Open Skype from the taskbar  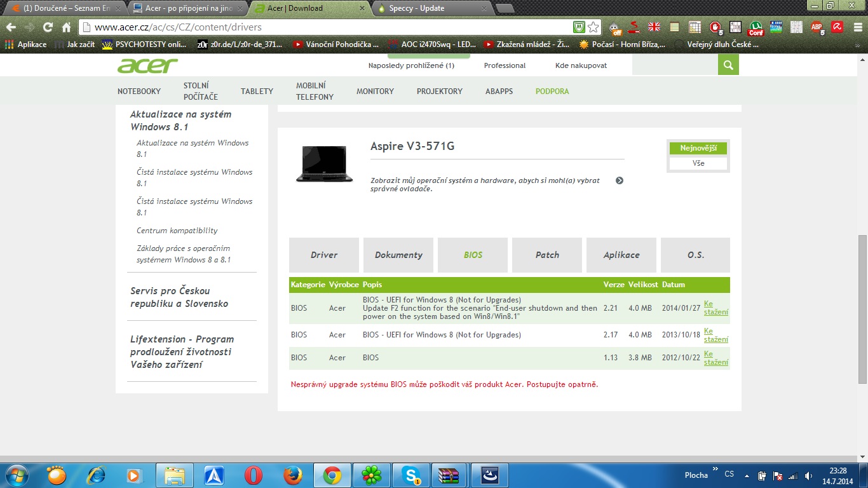[x=410, y=475]
